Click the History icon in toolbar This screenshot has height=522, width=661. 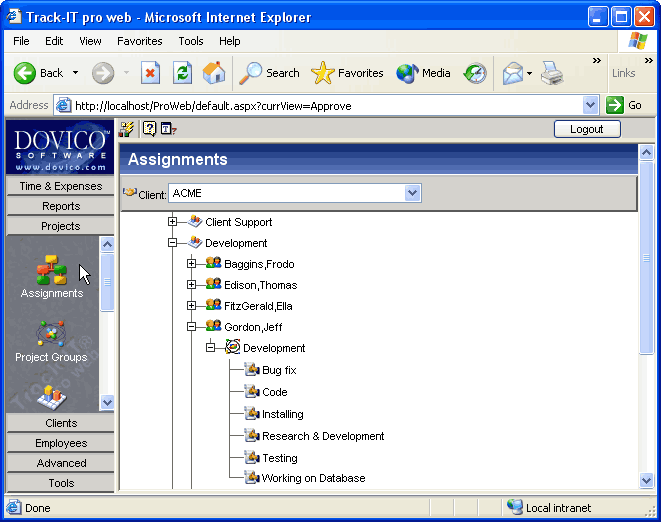pyautogui.click(x=475, y=73)
